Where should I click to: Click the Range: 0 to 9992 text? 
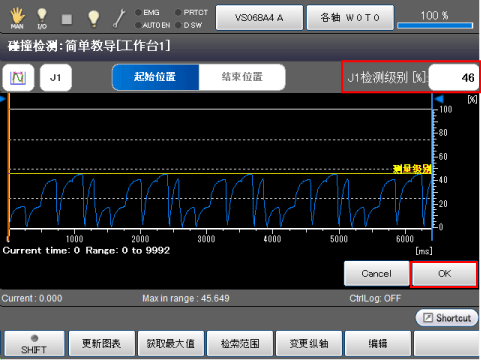128,250
